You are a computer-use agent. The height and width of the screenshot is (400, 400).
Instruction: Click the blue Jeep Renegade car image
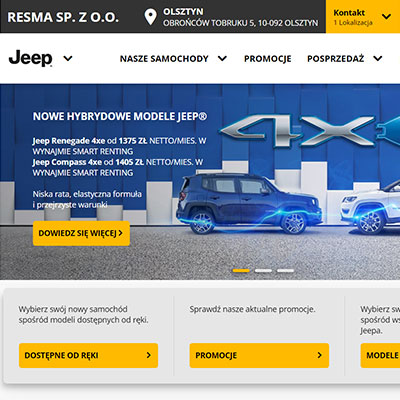pos(249,203)
